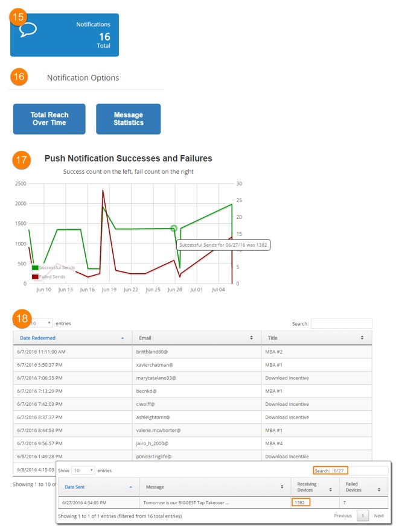The height and width of the screenshot is (532, 402).
Task: Click the Previous pagination link
Action: point(343,516)
